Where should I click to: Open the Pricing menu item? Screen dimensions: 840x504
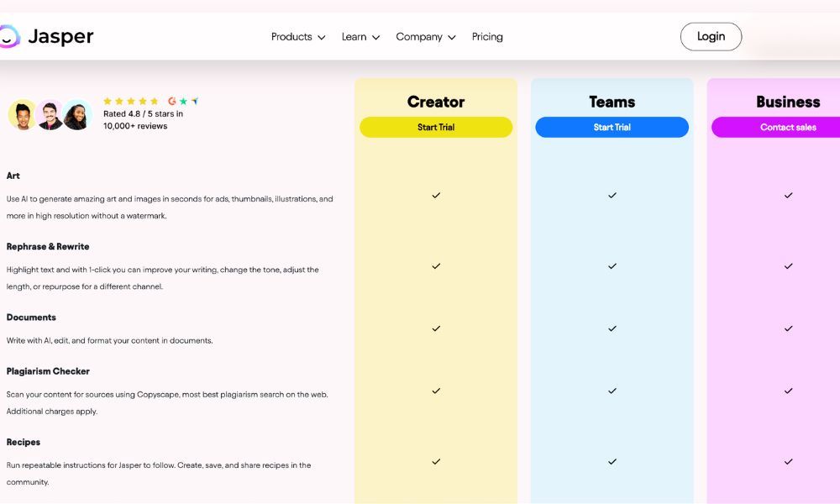(x=487, y=37)
